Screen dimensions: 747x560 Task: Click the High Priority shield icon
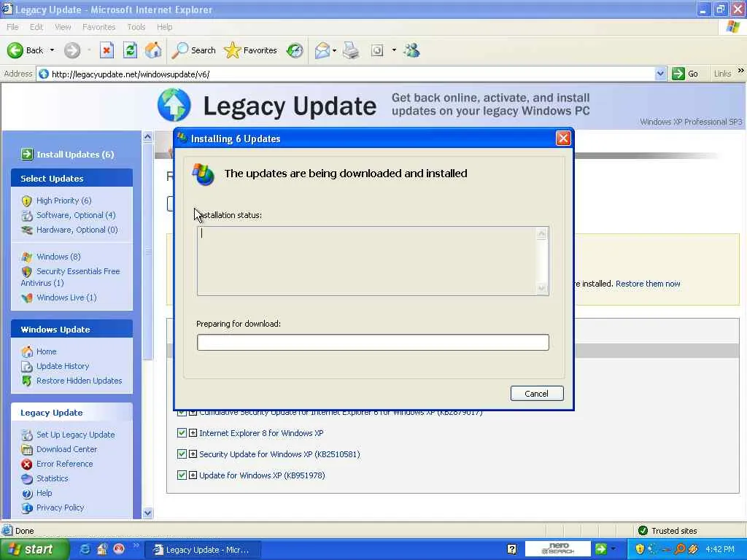(x=27, y=201)
